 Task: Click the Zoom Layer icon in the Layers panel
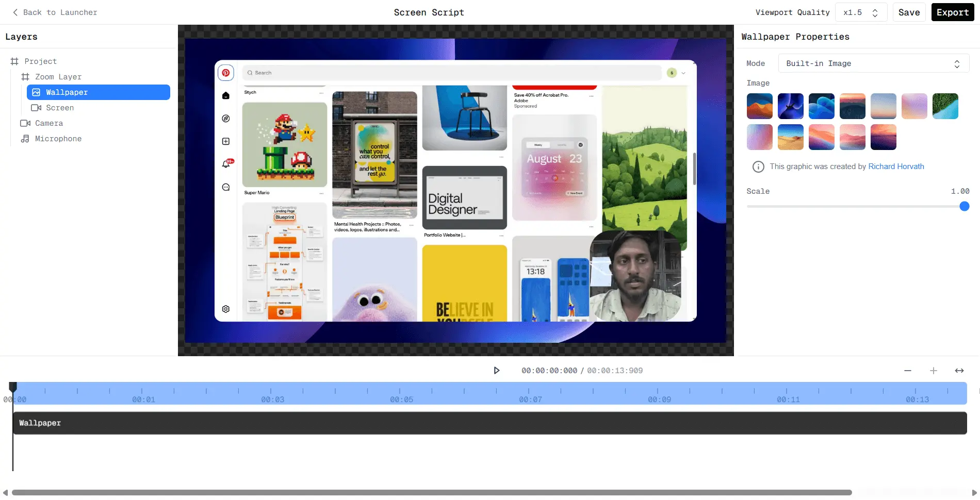point(25,77)
